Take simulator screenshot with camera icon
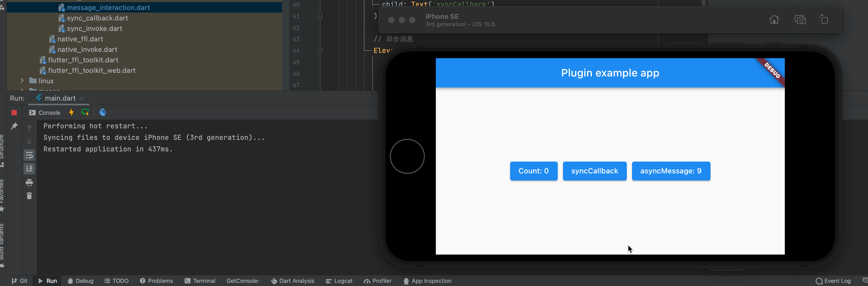The height and width of the screenshot is (286, 868). click(x=800, y=20)
